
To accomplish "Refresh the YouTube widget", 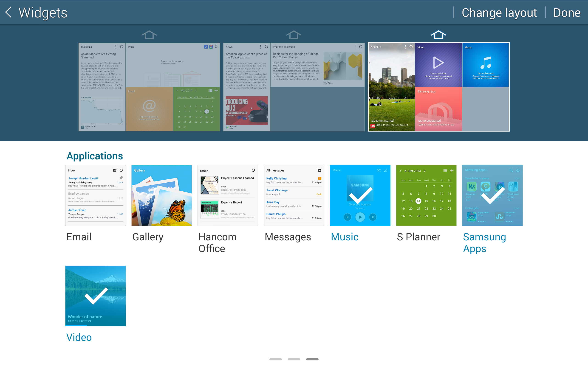I will click(x=411, y=47).
